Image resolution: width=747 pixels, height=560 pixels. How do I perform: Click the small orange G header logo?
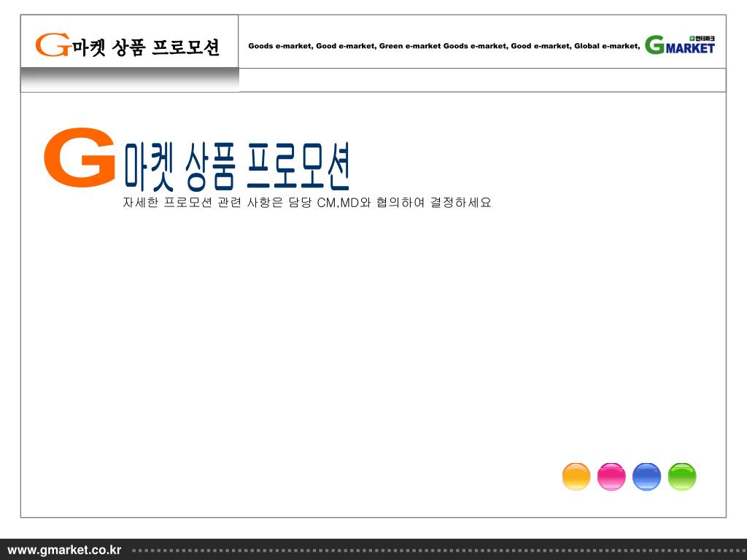53,45
